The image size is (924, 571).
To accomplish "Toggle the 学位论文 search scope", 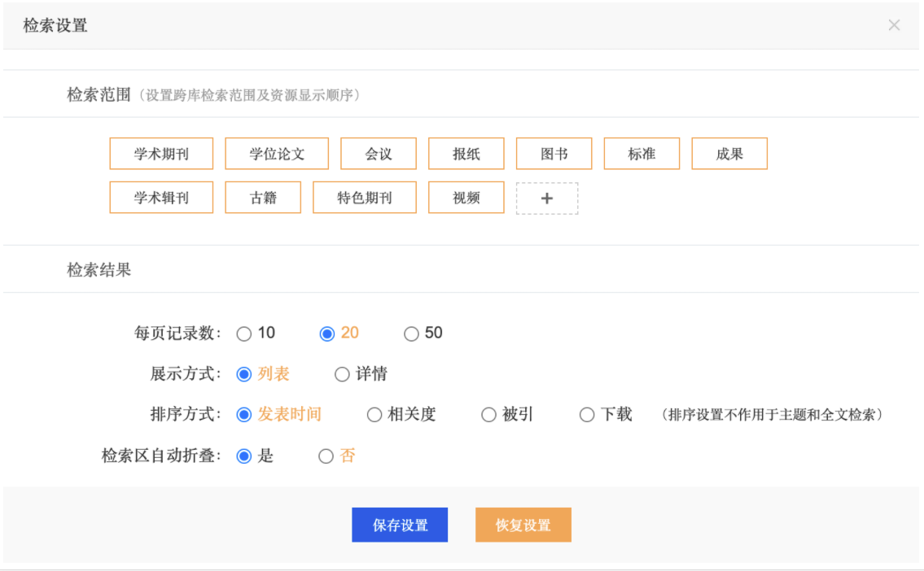I will tap(276, 153).
